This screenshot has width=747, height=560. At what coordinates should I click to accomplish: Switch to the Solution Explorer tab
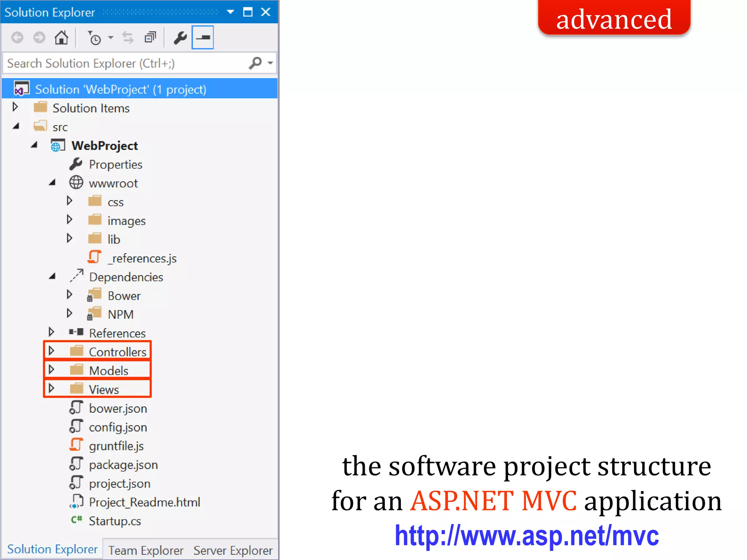click(x=53, y=549)
